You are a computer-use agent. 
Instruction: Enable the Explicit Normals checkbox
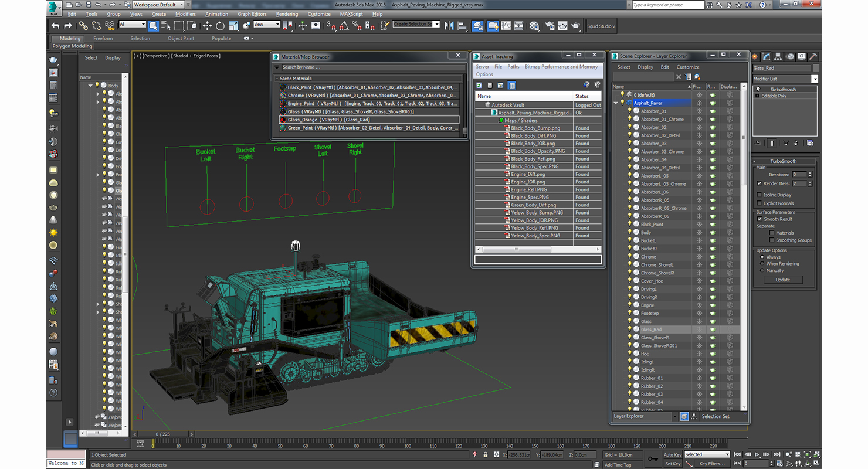tap(759, 203)
